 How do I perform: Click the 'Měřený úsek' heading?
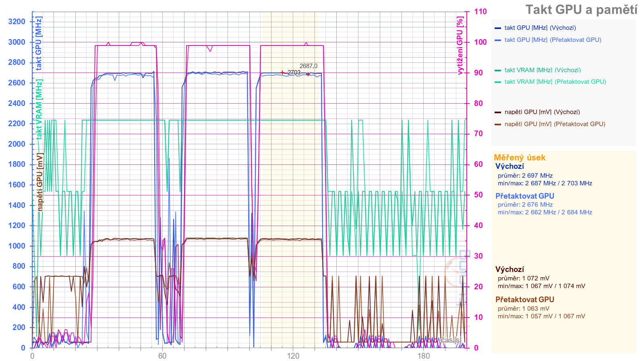(x=520, y=158)
